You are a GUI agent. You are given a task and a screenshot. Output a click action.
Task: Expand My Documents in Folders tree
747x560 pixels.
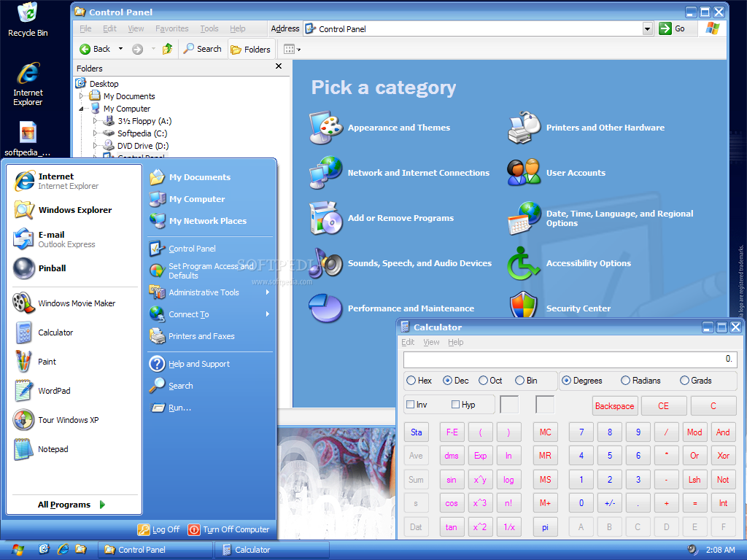tap(81, 96)
